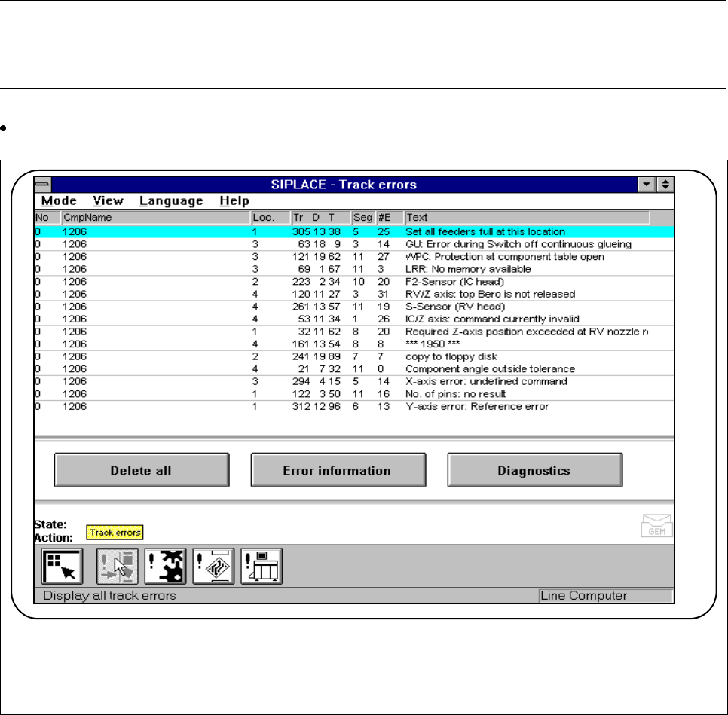
Task: Click the Seg column header
Action: click(x=363, y=217)
